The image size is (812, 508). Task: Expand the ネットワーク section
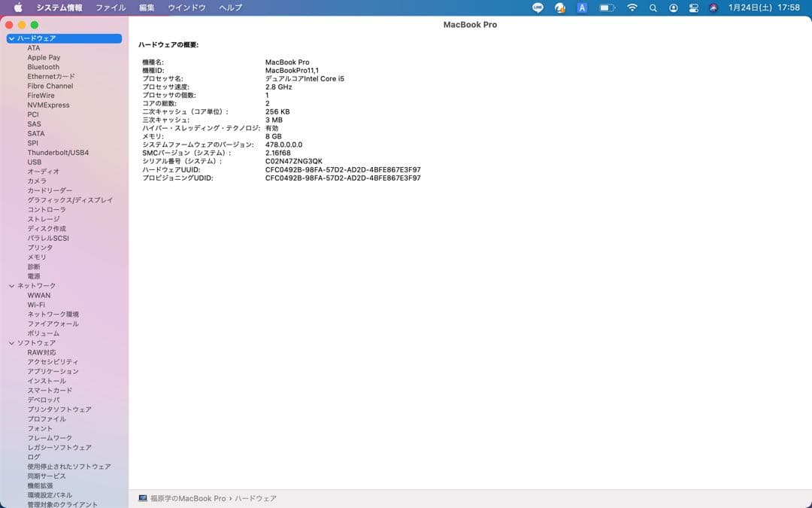click(11, 285)
